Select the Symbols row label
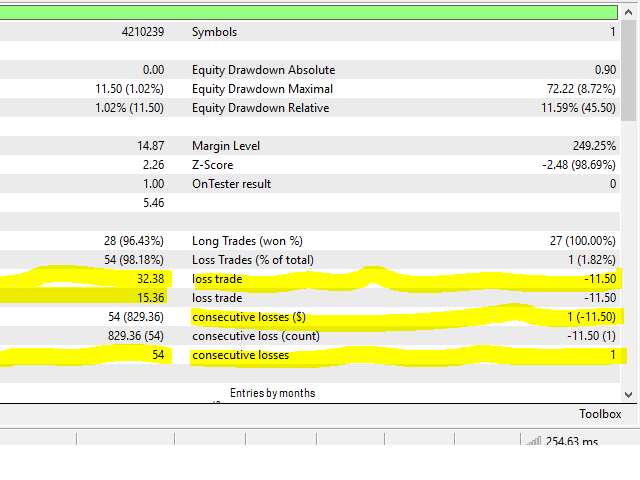 [214, 32]
